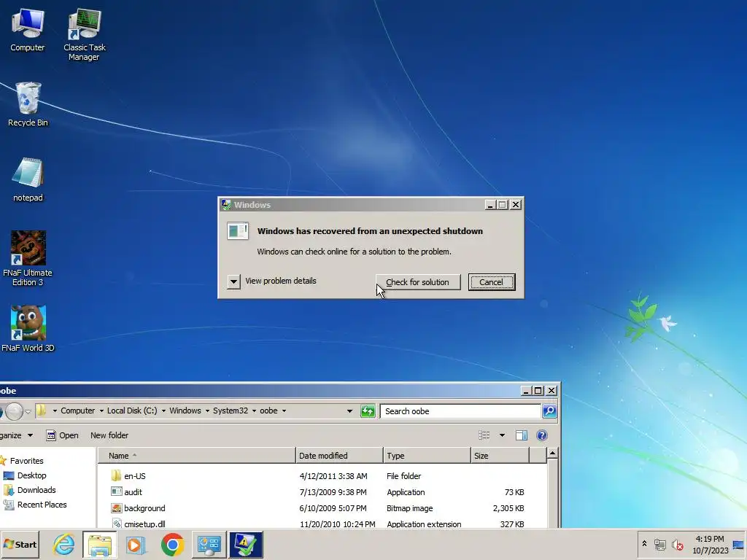Open the address bar history dropdown
The height and width of the screenshot is (560, 747).
349,411
